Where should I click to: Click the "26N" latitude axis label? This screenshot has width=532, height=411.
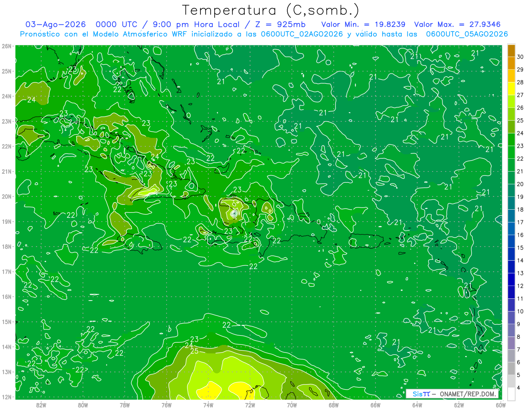(7, 46)
